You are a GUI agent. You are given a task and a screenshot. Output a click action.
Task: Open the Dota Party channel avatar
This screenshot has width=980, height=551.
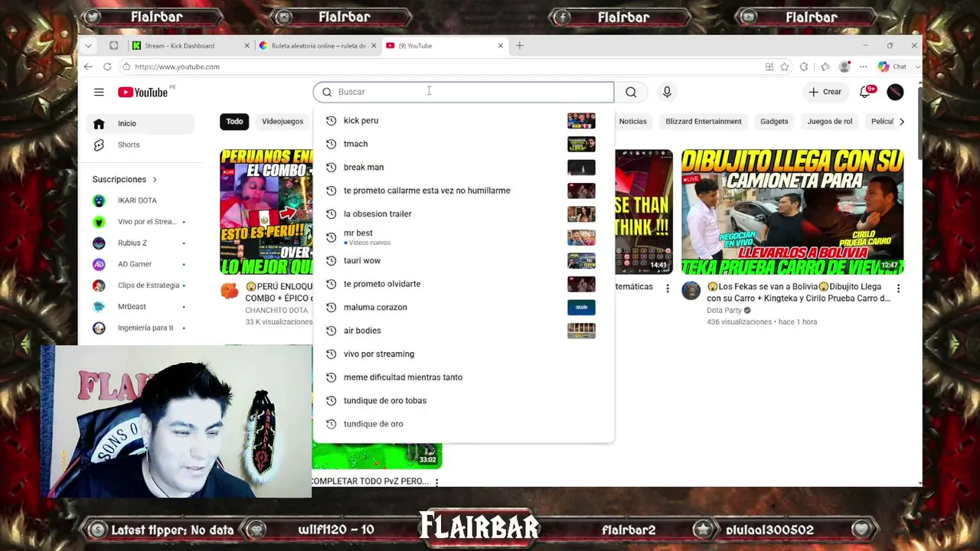click(x=691, y=291)
